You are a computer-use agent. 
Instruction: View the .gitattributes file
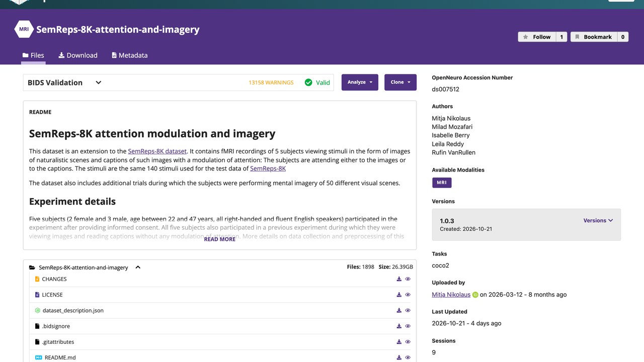coord(408,342)
